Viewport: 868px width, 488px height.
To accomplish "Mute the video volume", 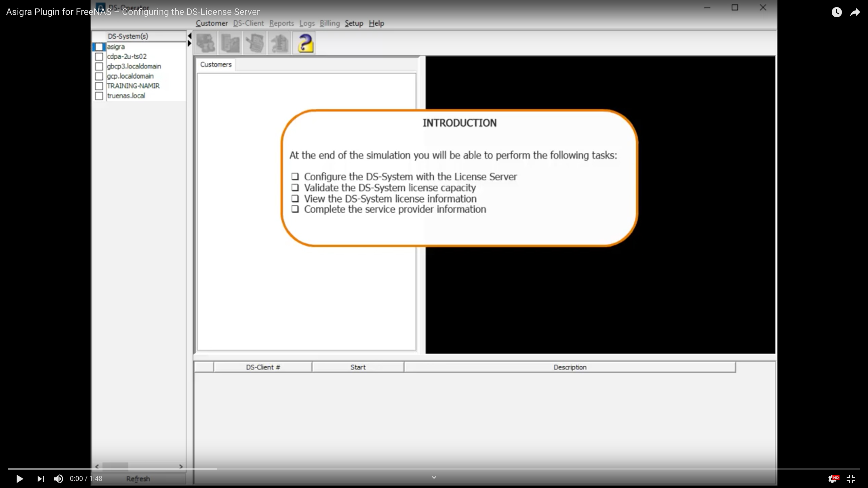I will 58,479.
